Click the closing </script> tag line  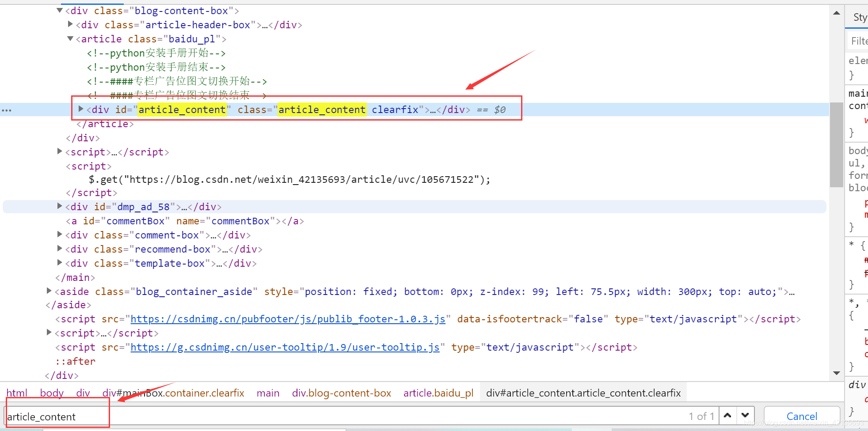tap(91, 193)
